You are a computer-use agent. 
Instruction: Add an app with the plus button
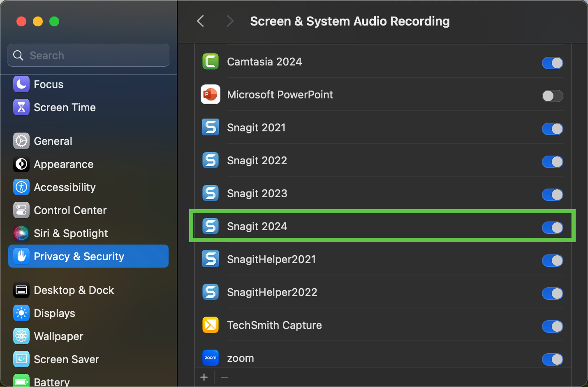(x=204, y=377)
